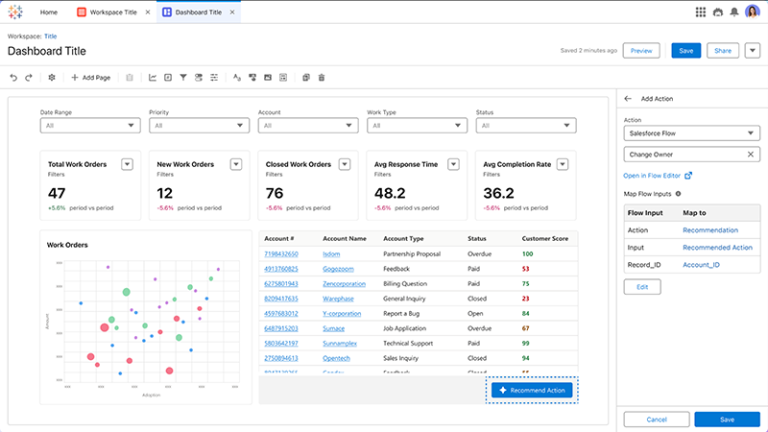Click Add Page in toolbar
768x432 pixels.
tap(90, 77)
